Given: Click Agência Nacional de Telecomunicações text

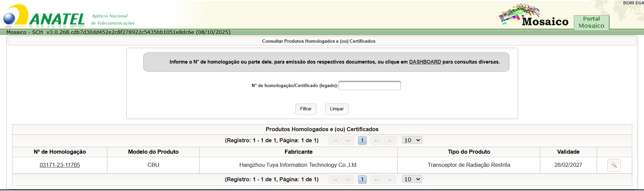Looking at the screenshot, I should click(112, 20).
